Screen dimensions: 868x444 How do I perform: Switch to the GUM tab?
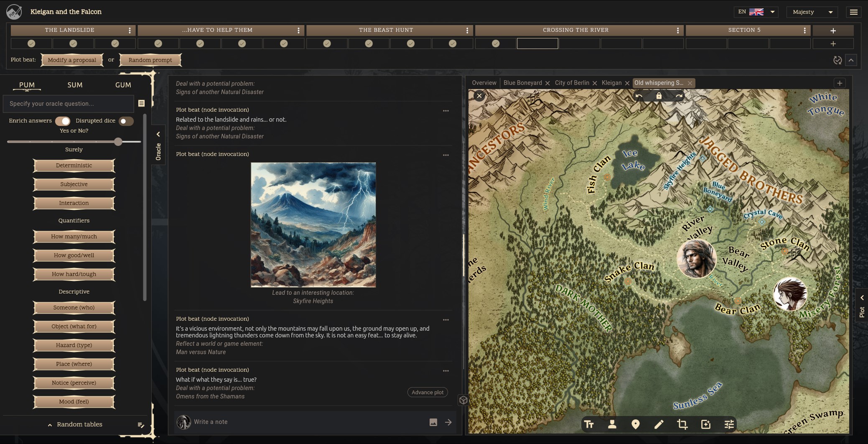123,85
